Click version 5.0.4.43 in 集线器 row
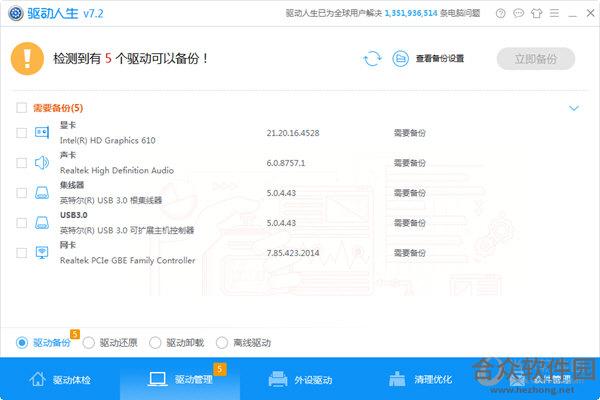The width and height of the screenshot is (600, 400). pyautogui.click(x=281, y=193)
